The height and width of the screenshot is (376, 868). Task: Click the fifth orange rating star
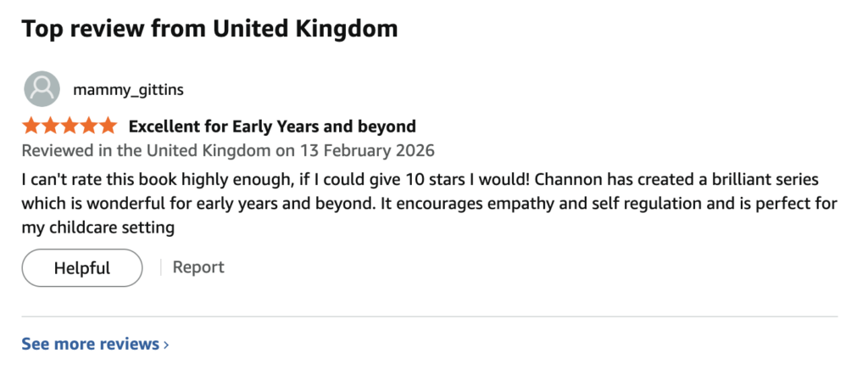[107, 126]
